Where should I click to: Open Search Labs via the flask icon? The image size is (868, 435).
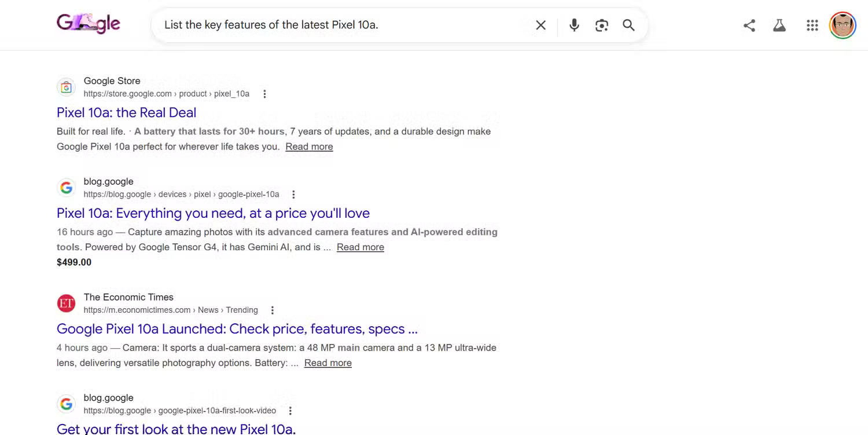point(779,25)
